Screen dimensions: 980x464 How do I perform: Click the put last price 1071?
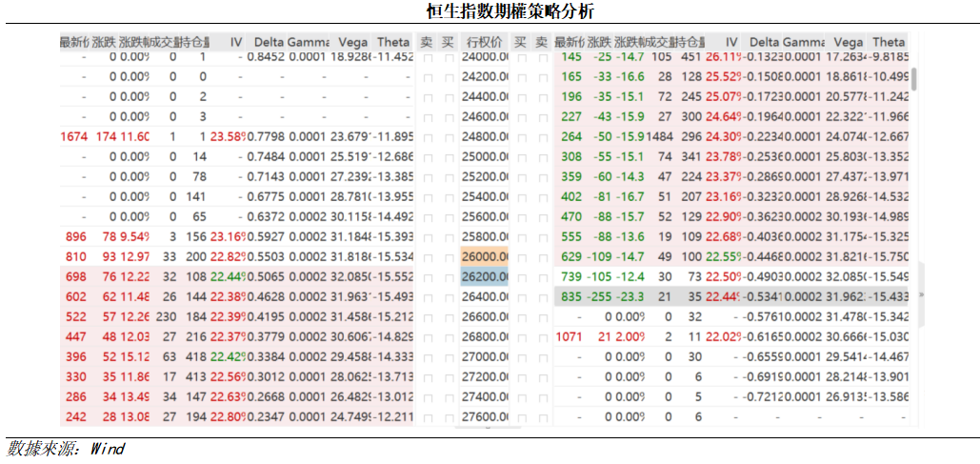coord(569,337)
